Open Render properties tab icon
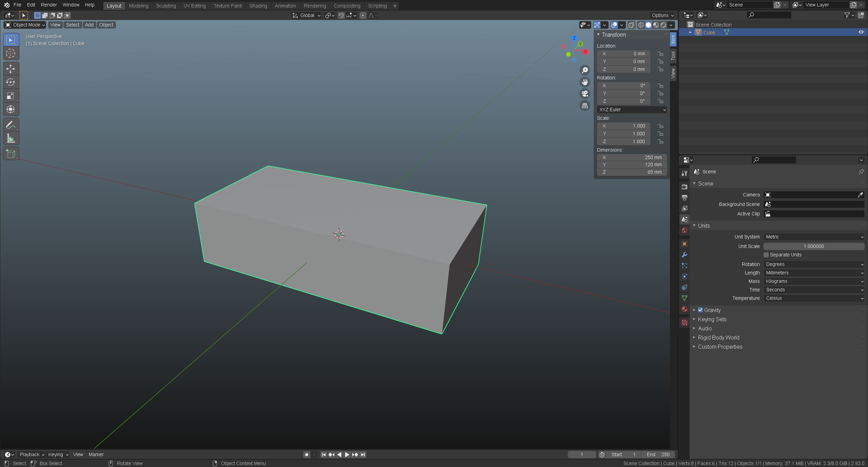This screenshot has height=467, width=868. coord(685,187)
